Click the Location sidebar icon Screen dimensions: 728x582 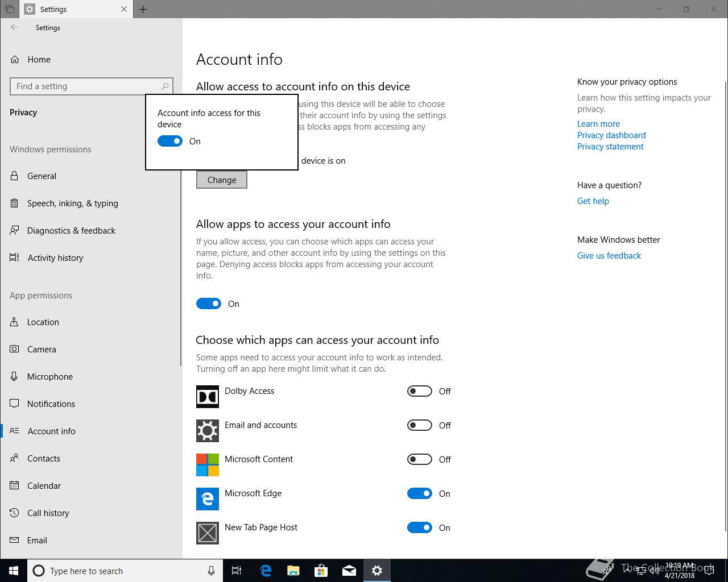pos(14,322)
